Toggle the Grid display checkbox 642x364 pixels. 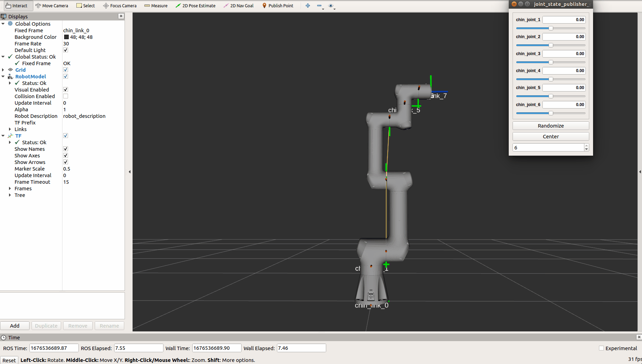click(66, 70)
